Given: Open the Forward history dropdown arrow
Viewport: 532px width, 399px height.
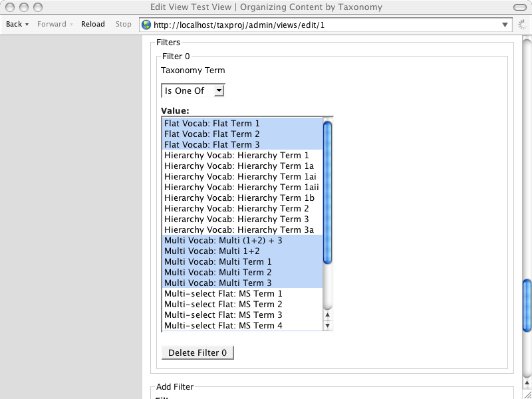Looking at the screenshot, I should click(x=71, y=25).
